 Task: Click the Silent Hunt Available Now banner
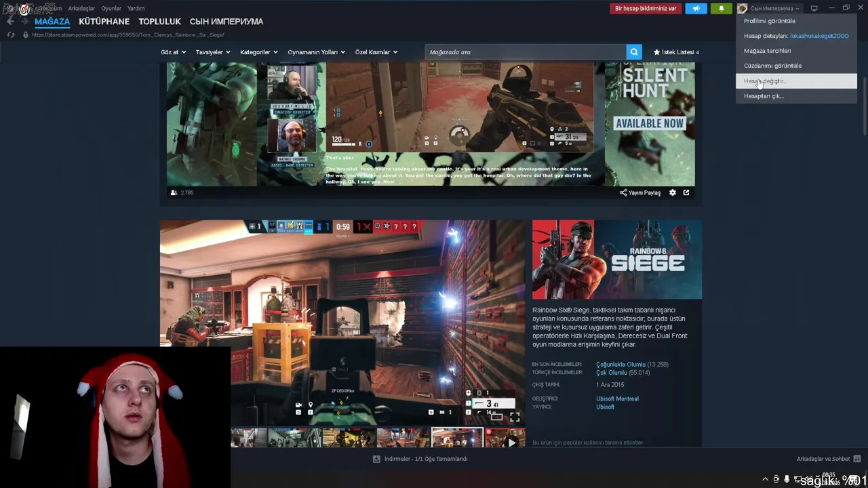[x=650, y=124]
